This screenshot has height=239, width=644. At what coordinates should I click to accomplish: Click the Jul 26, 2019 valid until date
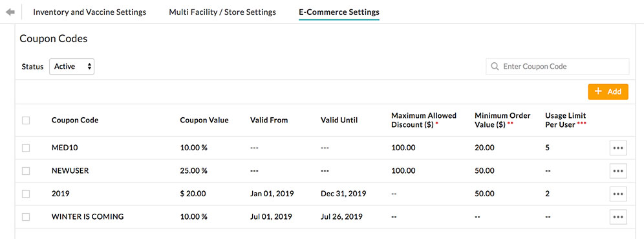click(341, 217)
